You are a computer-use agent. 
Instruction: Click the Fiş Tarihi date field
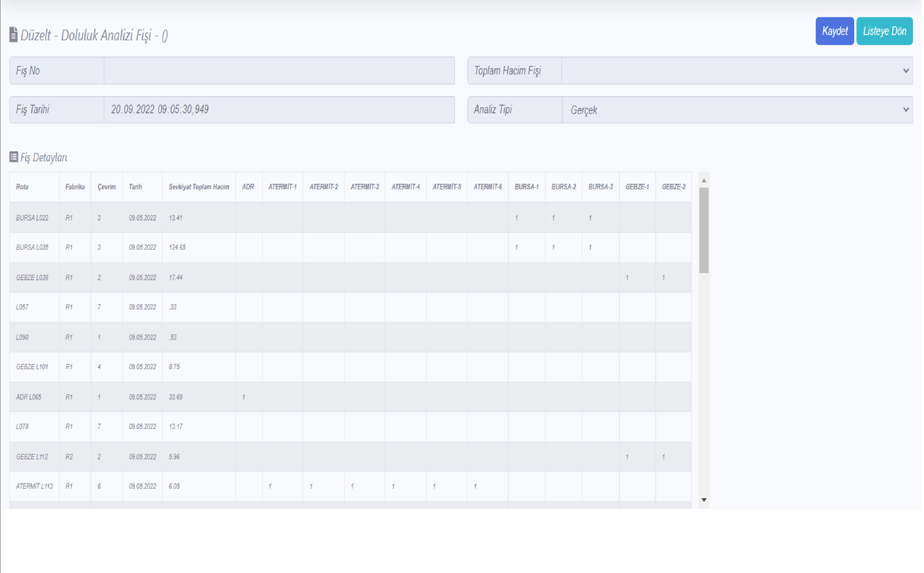coord(279,110)
